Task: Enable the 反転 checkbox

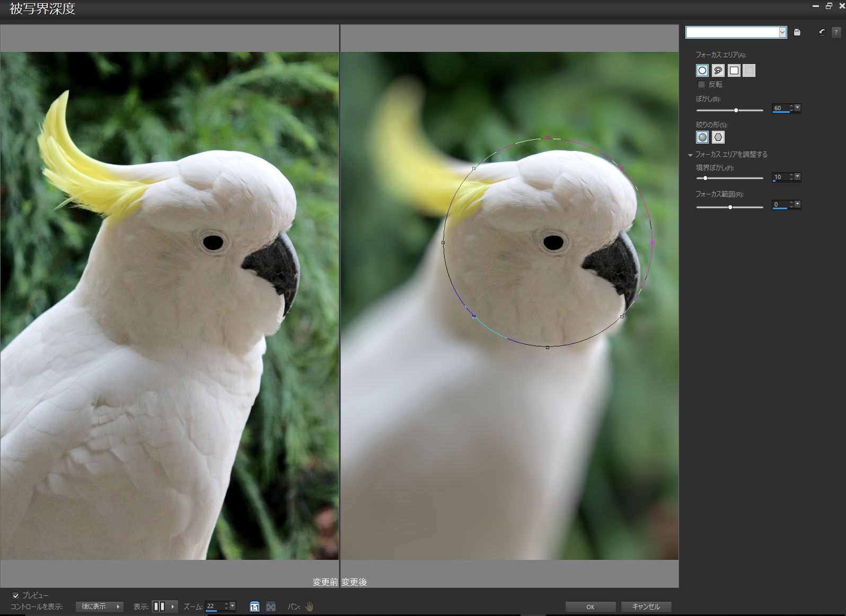Action: pos(702,85)
